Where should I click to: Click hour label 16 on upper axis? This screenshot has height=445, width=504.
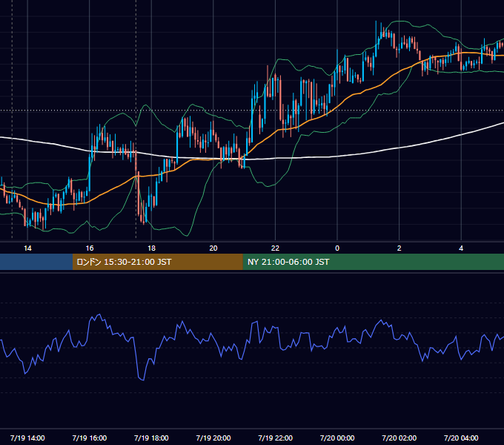[x=90, y=248]
